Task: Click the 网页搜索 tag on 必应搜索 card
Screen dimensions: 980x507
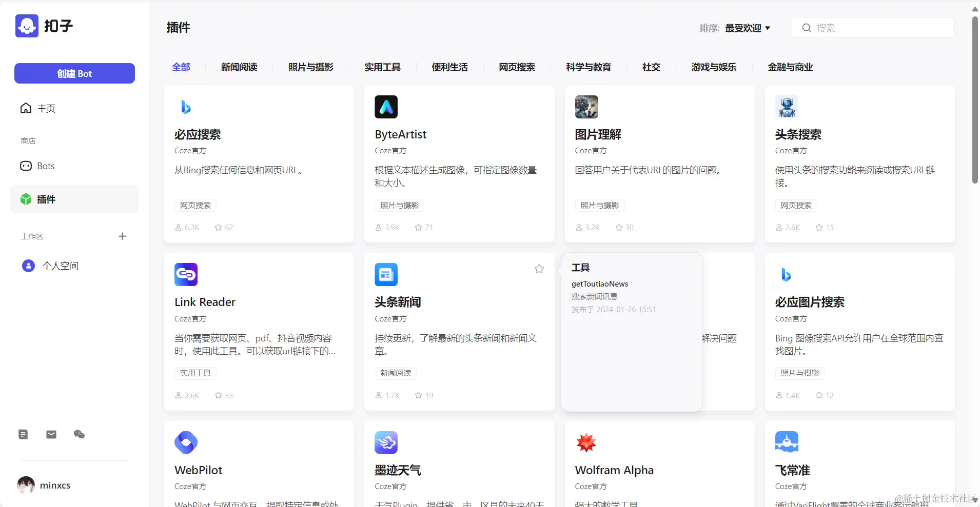Action: pyautogui.click(x=195, y=206)
